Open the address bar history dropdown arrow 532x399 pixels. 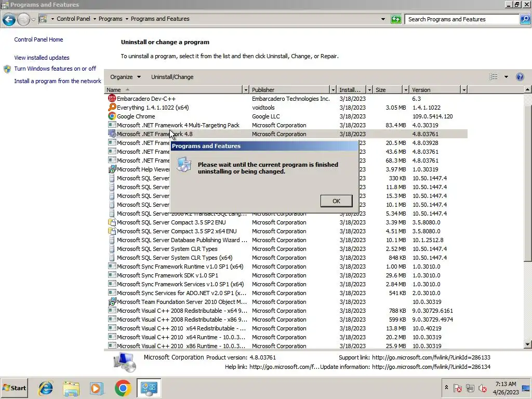pyautogui.click(x=383, y=19)
